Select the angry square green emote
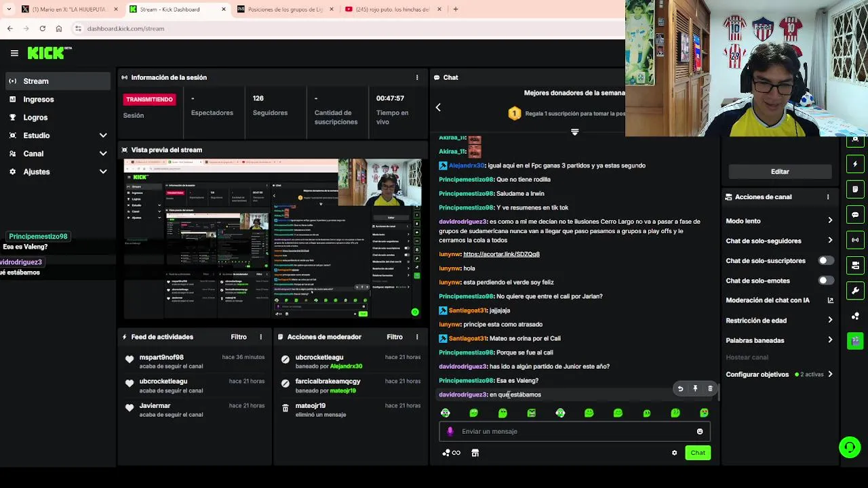The image size is (868, 488). (532, 413)
